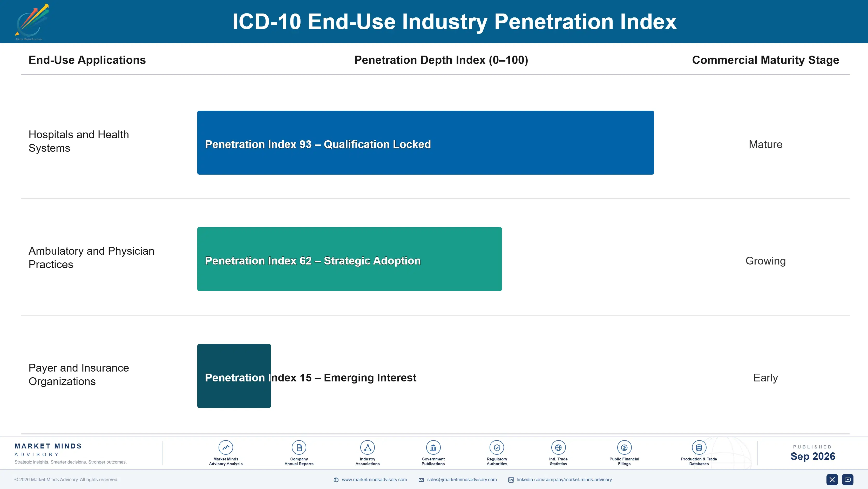The width and height of the screenshot is (868, 489).
Task: Click the 'Strategic insights. Smarter decisions.' tagline
Action: pyautogui.click(x=70, y=462)
